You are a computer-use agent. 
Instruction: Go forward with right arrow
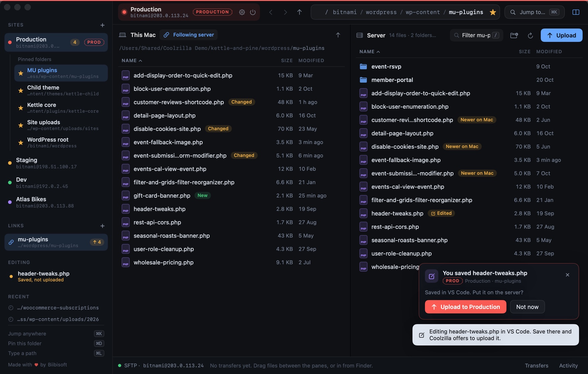click(285, 12)
